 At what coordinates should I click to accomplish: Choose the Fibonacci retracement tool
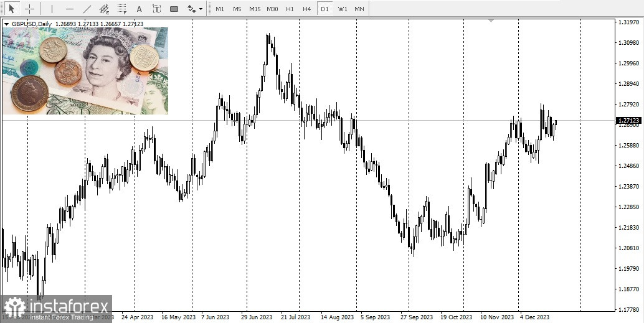122,9
